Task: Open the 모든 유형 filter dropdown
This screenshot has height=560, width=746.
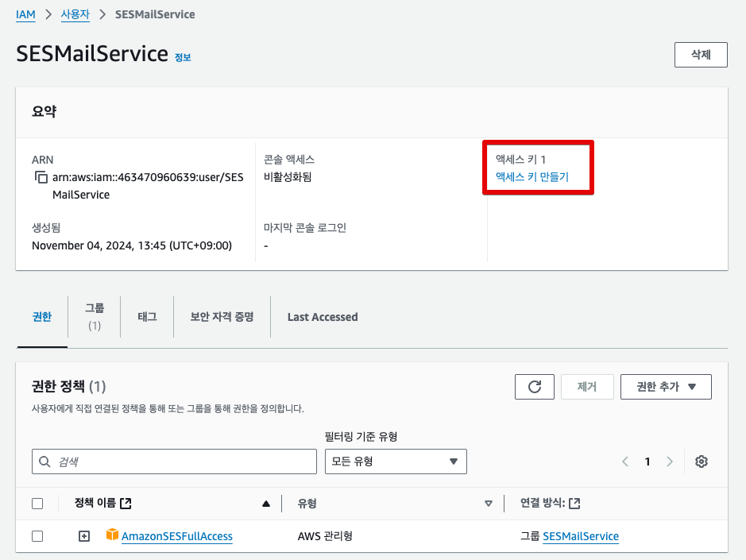Action: click(x=396, y=462)
